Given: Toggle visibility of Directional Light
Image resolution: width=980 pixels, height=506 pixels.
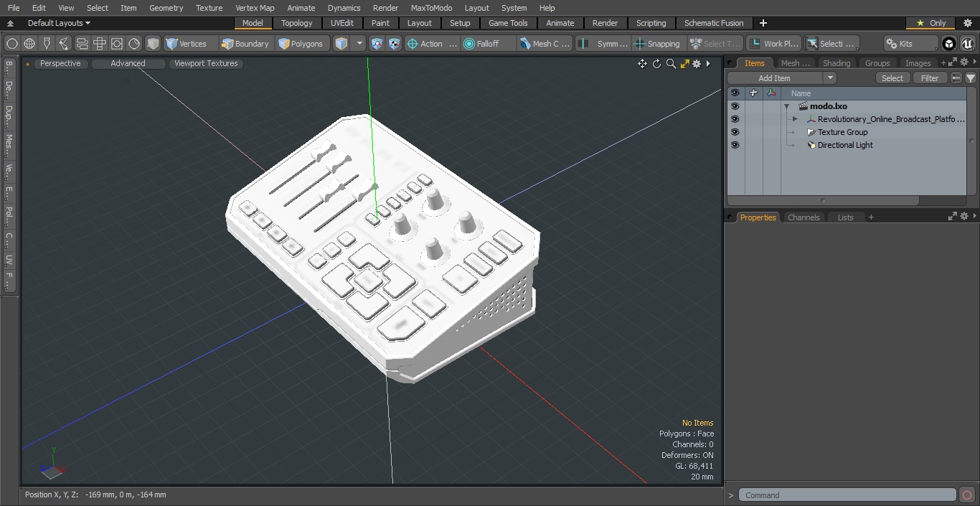Looking at the screenshot, I should click(735, 145).
